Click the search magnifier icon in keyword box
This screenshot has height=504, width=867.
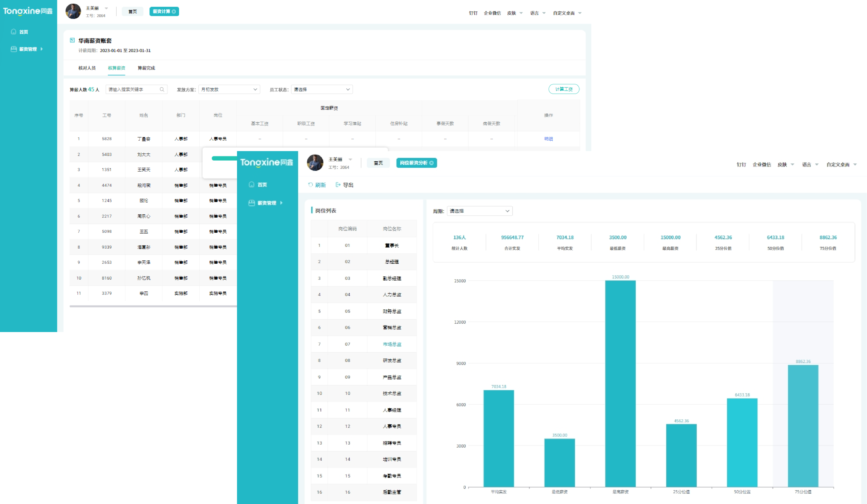click(x=162, y=89)
